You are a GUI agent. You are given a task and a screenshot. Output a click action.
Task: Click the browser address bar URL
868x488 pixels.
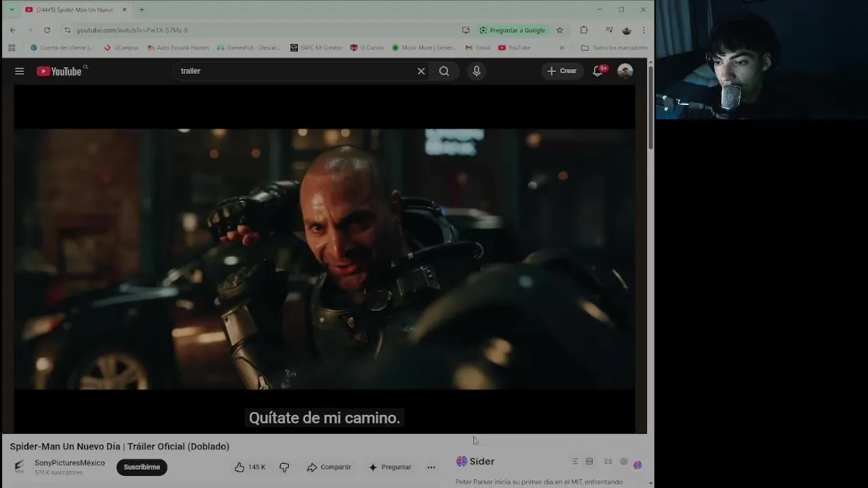132,30
